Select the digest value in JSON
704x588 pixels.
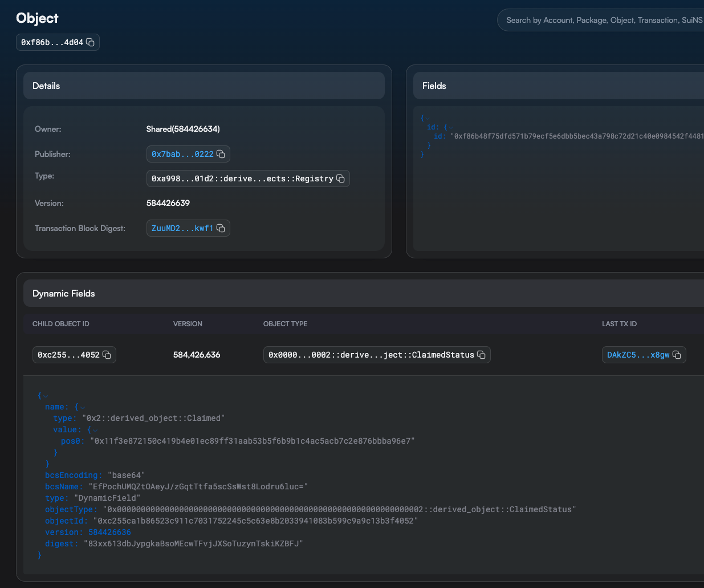tap(193, 544)
